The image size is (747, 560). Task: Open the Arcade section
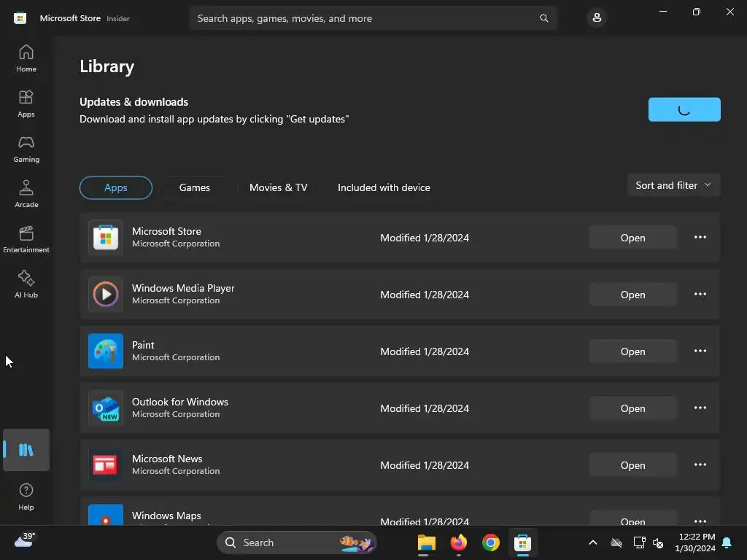(x=26, y=194)
